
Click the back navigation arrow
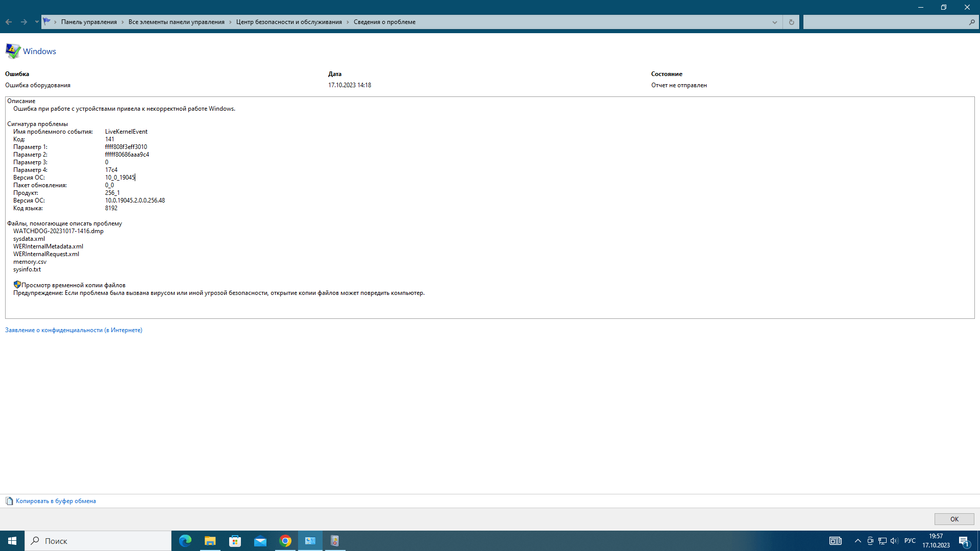[x=9, y=22]
